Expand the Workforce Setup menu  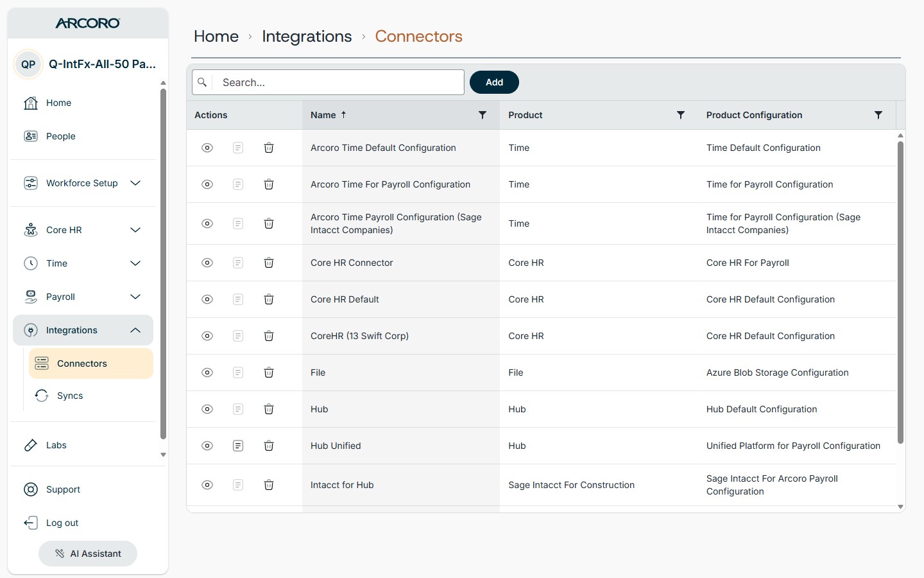coord(83,183)
